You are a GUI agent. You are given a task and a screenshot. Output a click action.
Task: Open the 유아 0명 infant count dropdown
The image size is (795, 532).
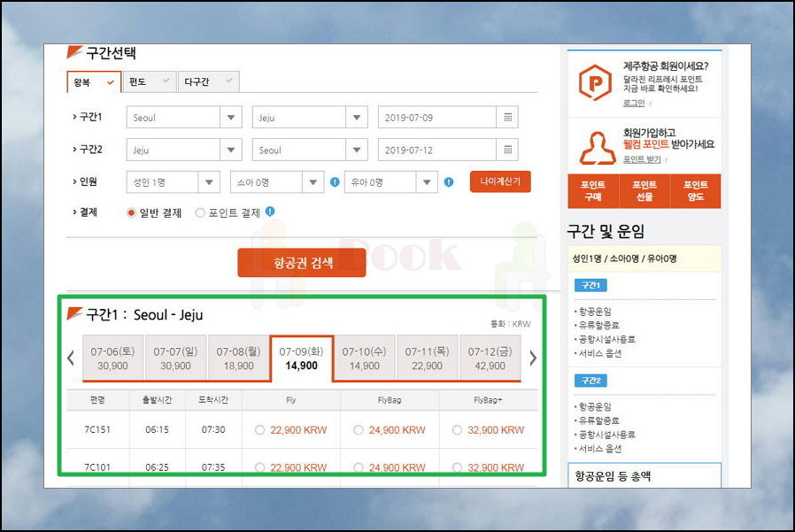coord(391,182)
